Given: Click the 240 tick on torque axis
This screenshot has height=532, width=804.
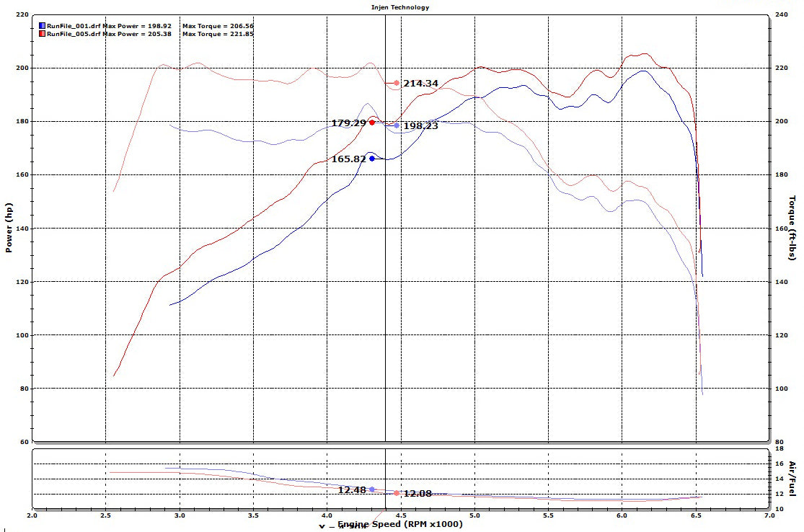Looking at the screenshot, I should [782, 14].
